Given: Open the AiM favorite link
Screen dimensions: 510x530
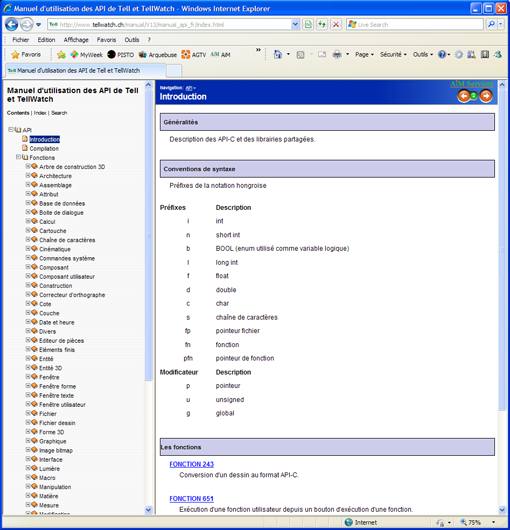Looking at the screenshot, I should coord(220,54).
